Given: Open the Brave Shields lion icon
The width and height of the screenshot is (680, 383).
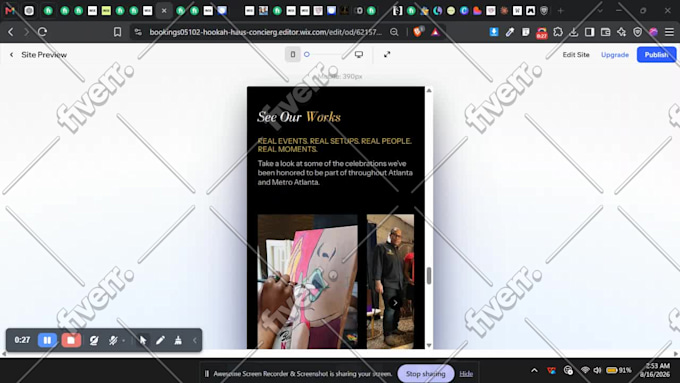Looking at the screenshot, I should click(x=418, y=32).
